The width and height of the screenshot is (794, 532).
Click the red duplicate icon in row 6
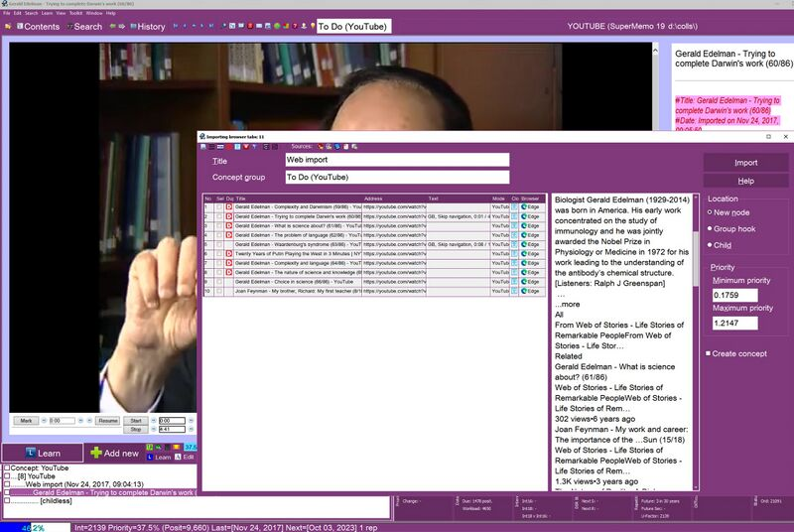[x=229, y=254]
